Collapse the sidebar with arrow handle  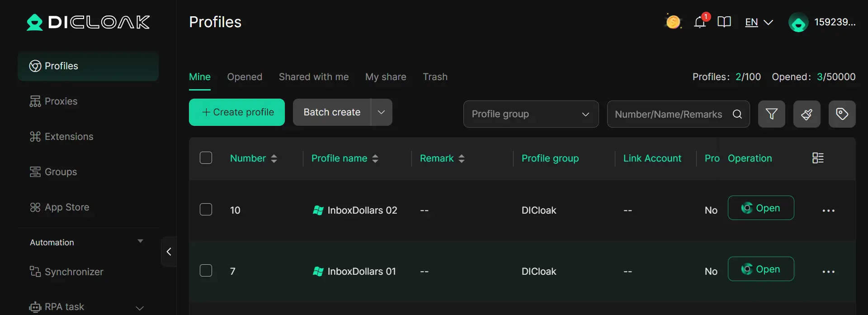[x=169, y=252]
